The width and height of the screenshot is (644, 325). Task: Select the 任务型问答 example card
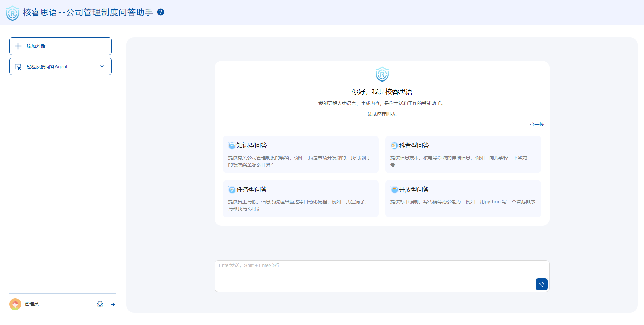tap(300, 198)
